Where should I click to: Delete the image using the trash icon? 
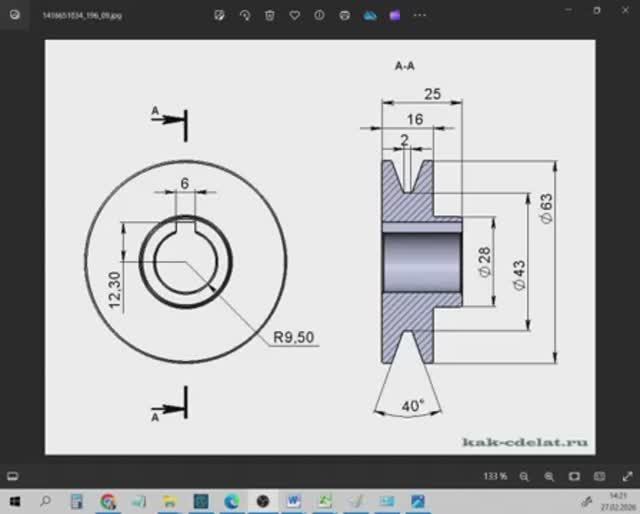click(270, 16)
